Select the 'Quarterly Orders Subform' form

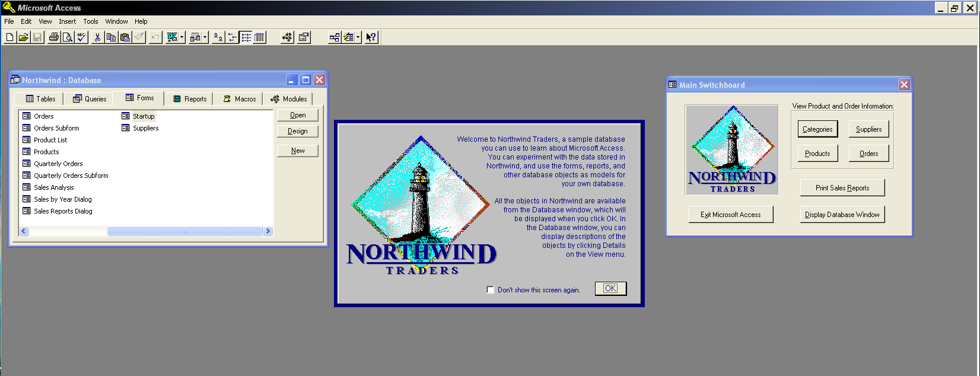point(65,176)
